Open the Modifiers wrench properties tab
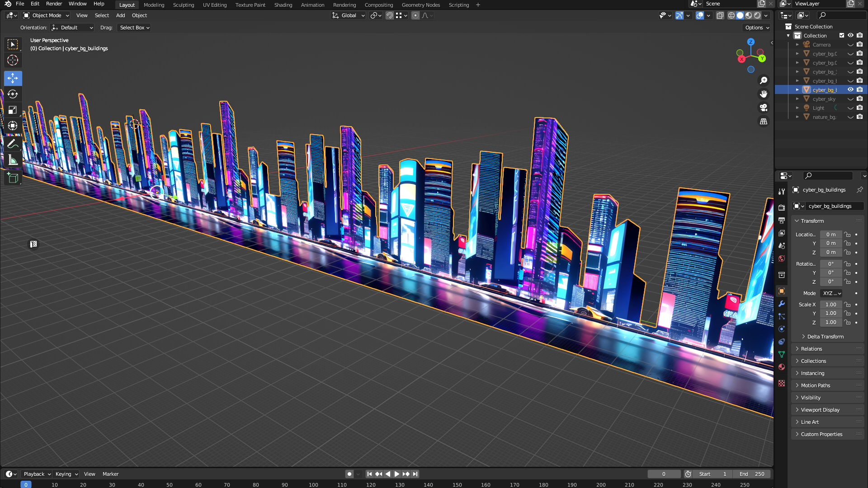 [782, 304]
